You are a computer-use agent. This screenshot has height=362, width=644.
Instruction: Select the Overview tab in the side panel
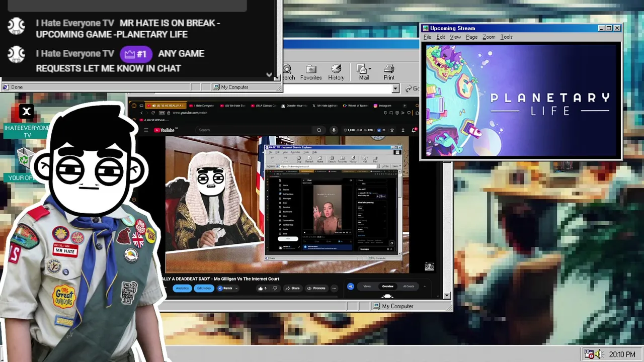(x=387, y=287)
